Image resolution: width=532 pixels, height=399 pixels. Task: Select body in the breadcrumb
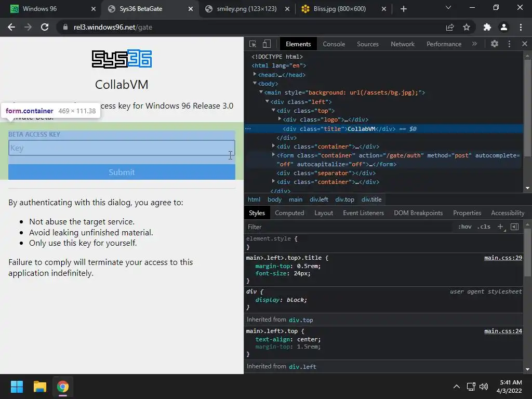[274, 199]
